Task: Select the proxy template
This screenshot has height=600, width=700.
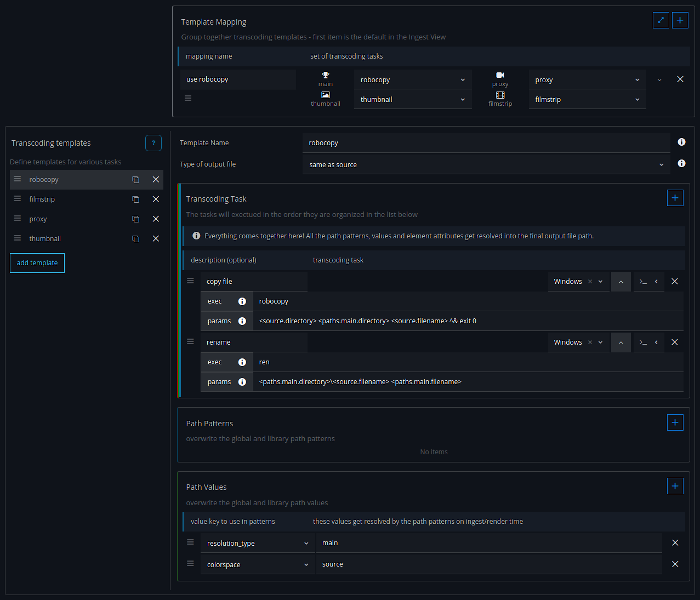Action: (38, 219)
